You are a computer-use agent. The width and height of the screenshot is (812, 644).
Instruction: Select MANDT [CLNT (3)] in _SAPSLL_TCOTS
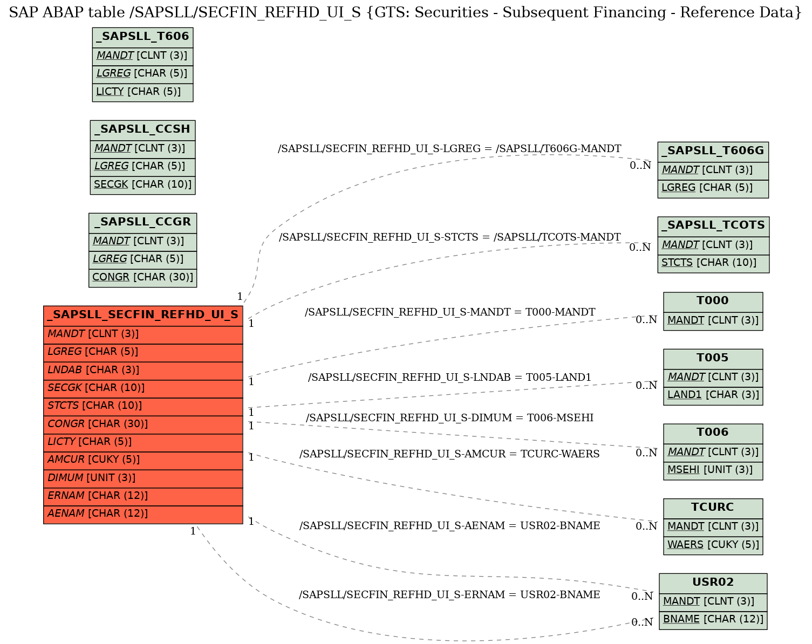coord(713,245)
